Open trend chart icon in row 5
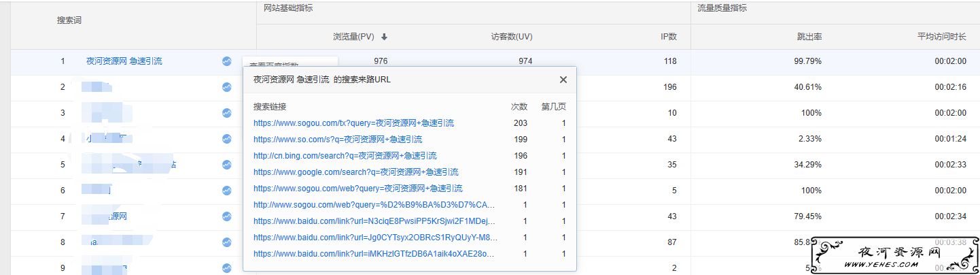The image size is (980, 275). point(226,165)
